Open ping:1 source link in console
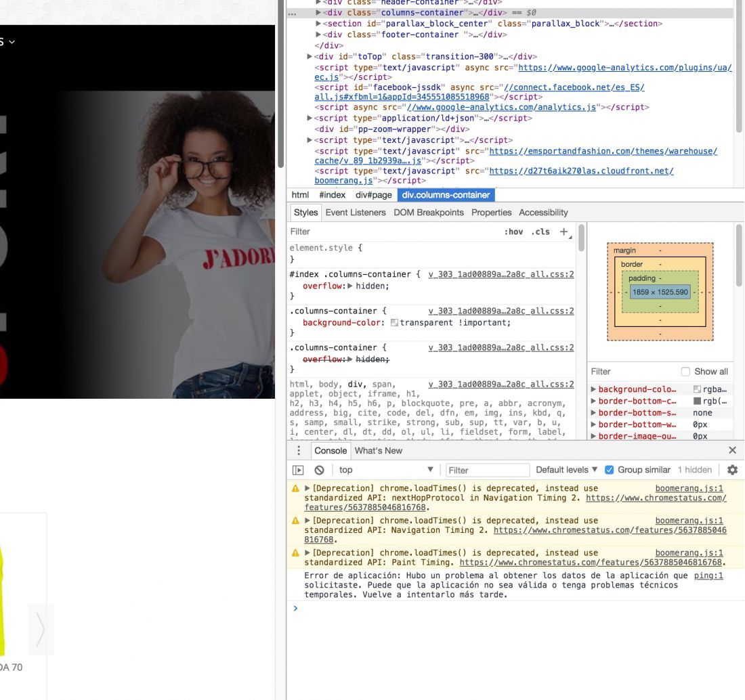The height and width of the screenshot is (700, 745). tap(708, 575)
